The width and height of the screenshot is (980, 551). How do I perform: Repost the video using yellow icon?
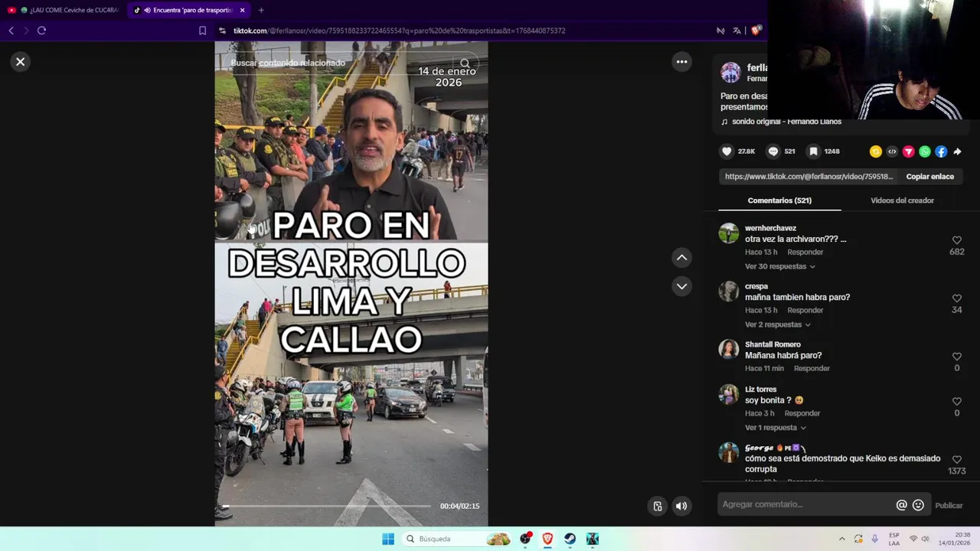pyautogui.click(x=876, y=152)
